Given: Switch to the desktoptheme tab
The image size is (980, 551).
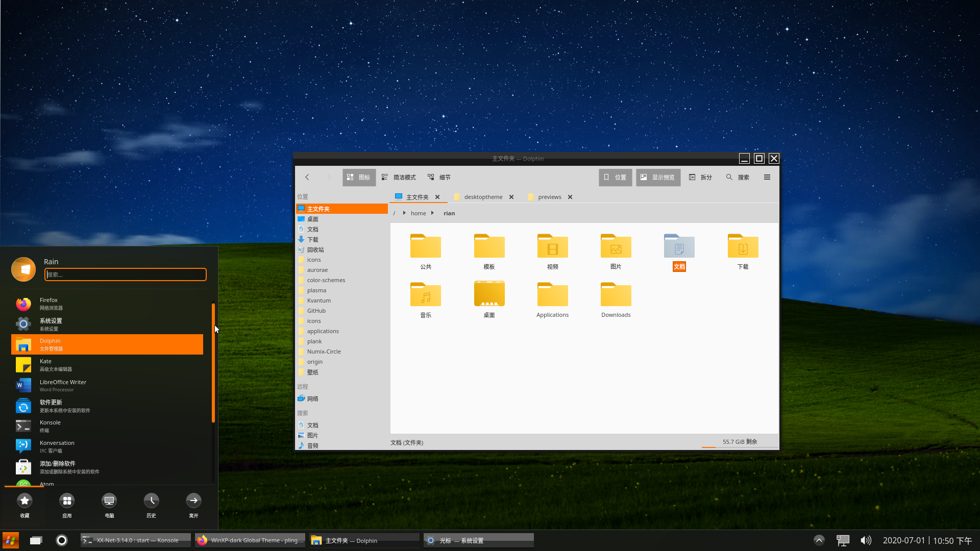Looking at the screenshot, I should [x=483, y=197].
